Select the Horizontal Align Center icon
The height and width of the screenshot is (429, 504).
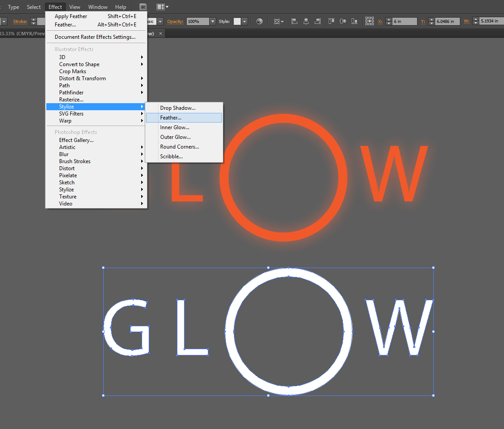coord(306,21)
